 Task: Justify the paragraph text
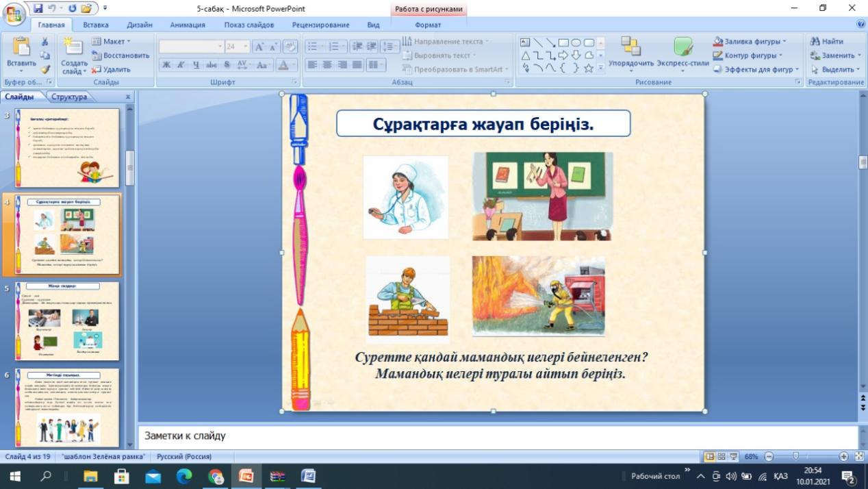(356, 65)
